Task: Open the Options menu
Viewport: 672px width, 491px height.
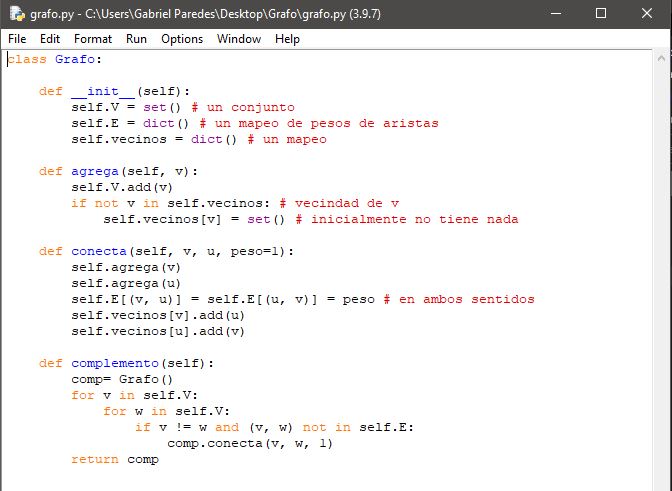Action: pyautogui.click(x=182, y=39)
